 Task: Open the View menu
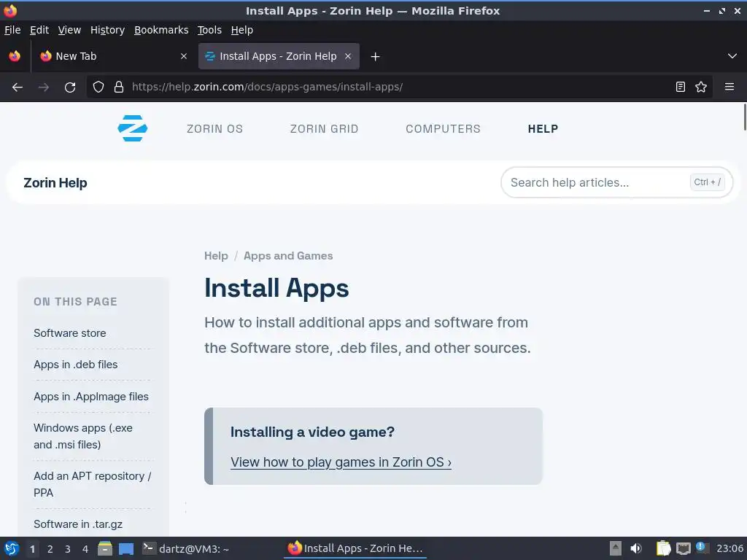coord(69,30)
